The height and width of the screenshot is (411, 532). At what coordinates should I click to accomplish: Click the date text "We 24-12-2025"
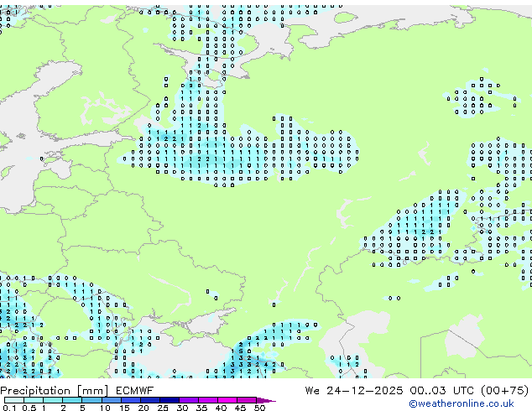tap(354, 391)
